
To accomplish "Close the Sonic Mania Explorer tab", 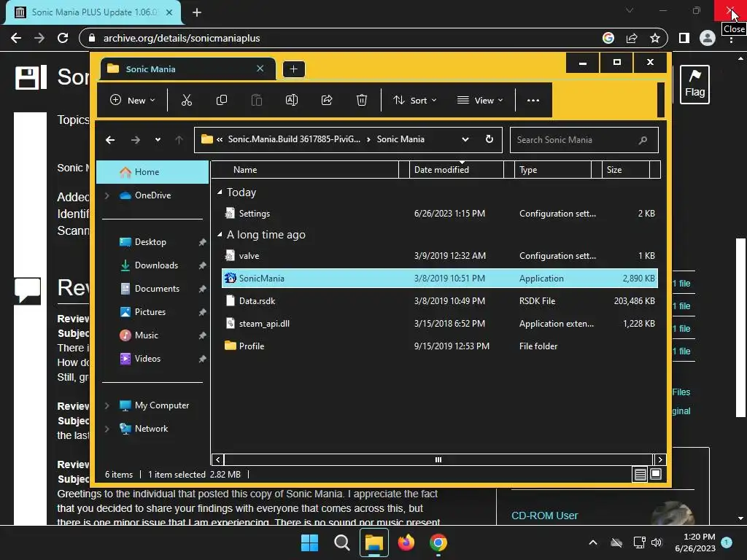I will click(260, 69).
